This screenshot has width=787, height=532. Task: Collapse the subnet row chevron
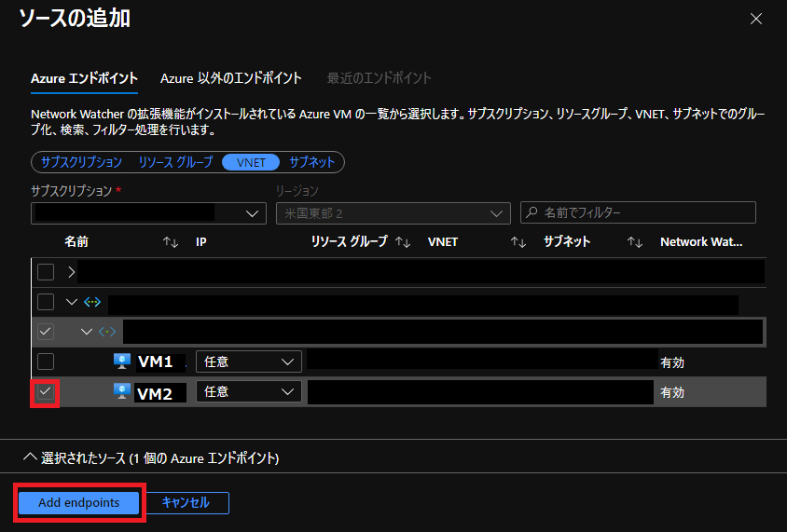point(87,332)
